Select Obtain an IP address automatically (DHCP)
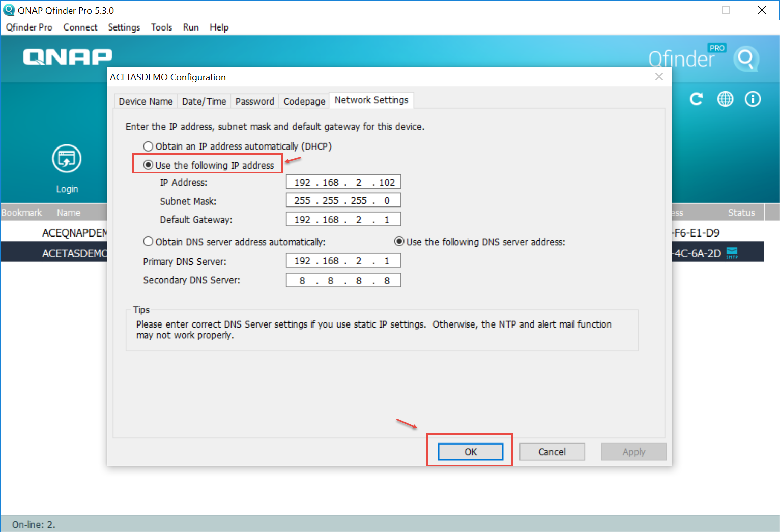Screen dimensions: 780x532 coord(148,146)
